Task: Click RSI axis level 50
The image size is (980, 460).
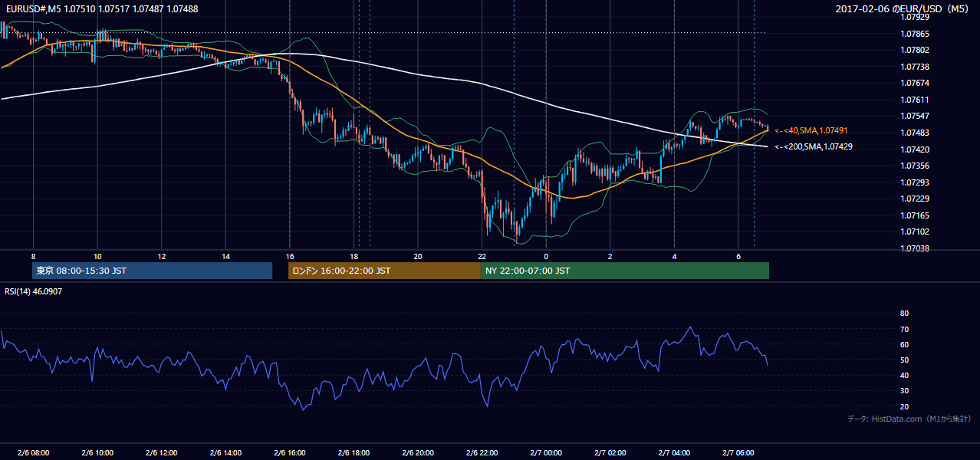Action: pyautogui.click(x=904, y=360)
